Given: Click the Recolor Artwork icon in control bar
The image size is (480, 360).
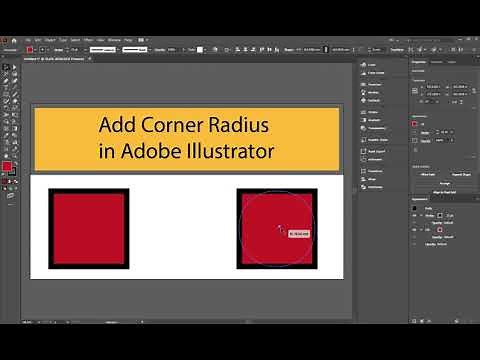Looking at the screenshot, I should click(215, 50).
